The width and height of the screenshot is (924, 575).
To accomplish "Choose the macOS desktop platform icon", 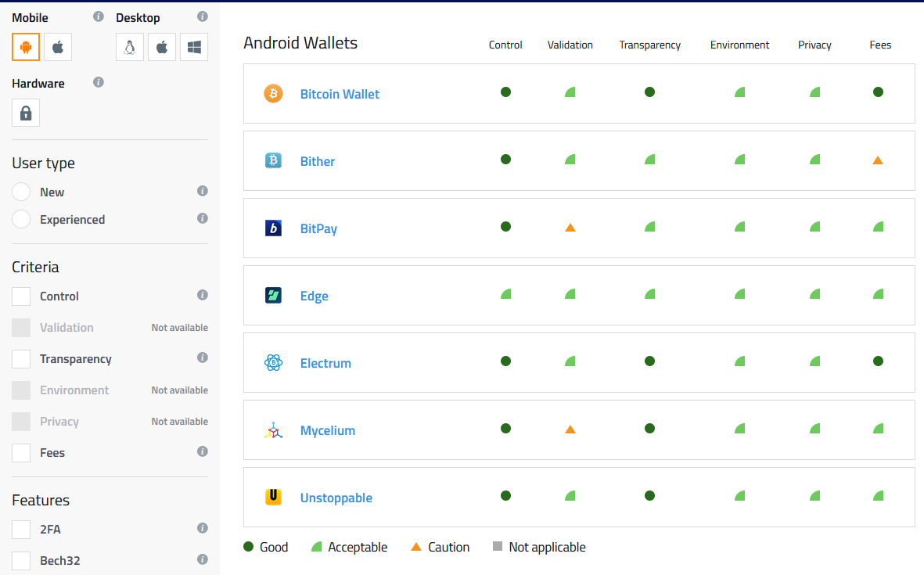I will (161, 47).
